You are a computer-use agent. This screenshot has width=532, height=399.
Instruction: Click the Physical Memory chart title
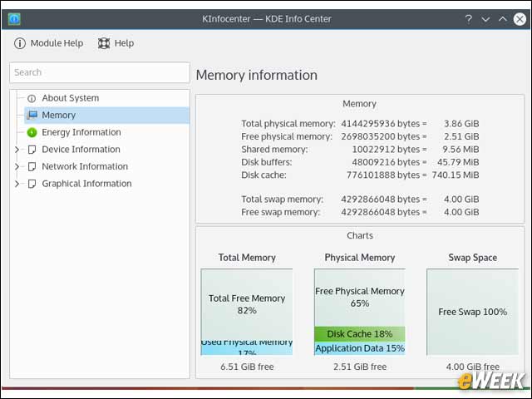coord(360,258)
